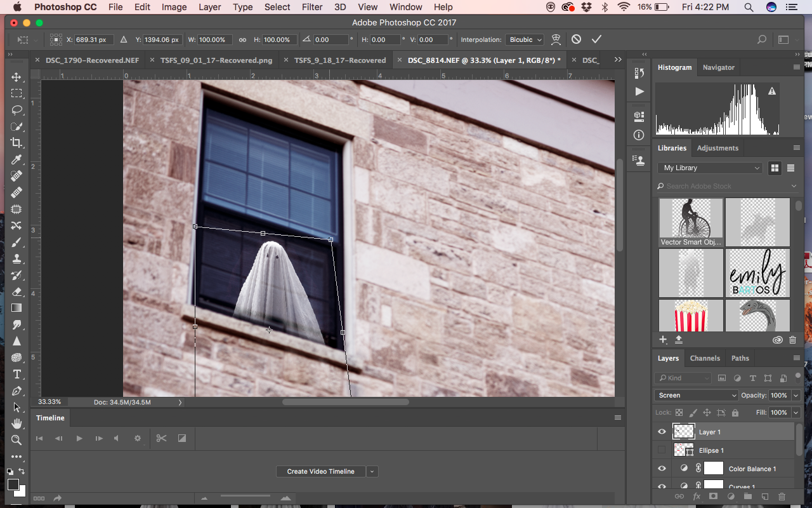Screen dimensions: 812x508
Task: Open the Layer menu
Action: pyautogui.click(x=210, y=7)
